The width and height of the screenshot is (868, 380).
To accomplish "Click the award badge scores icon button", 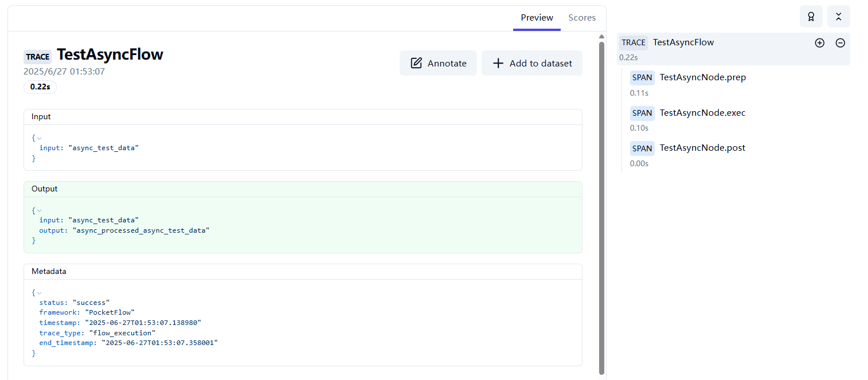I will (x=811, y=17).
